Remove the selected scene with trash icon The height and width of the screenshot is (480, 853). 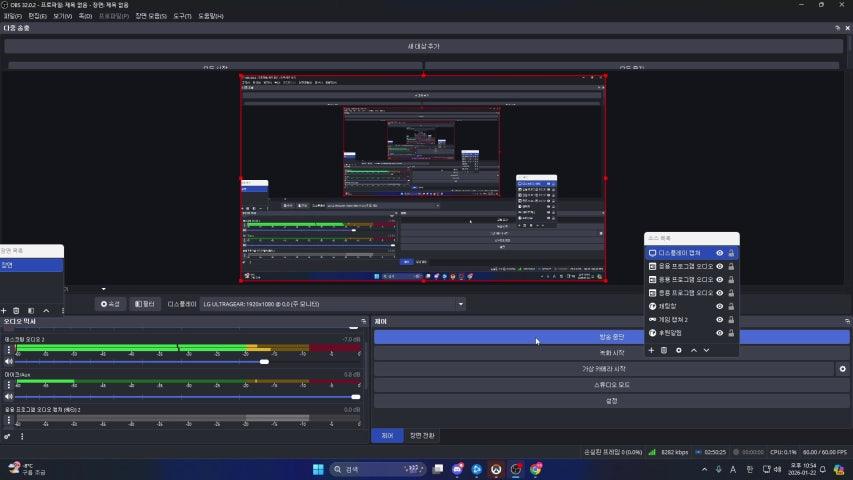point(17,311)
